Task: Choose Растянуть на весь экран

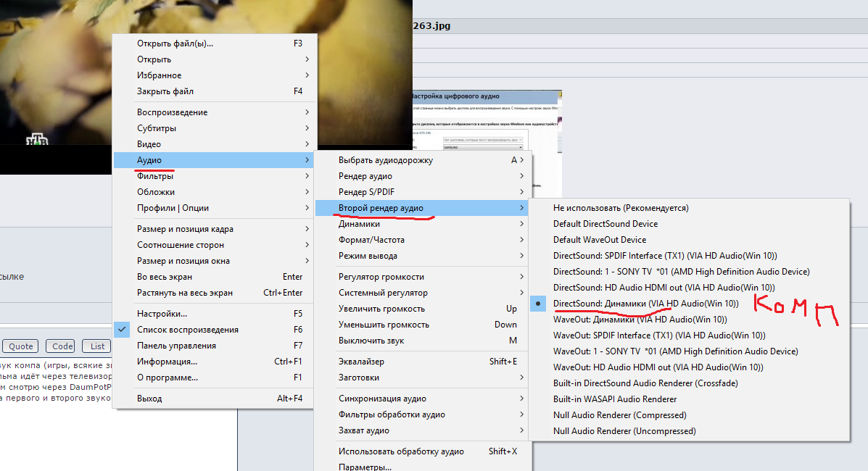Action: (214, 293)
